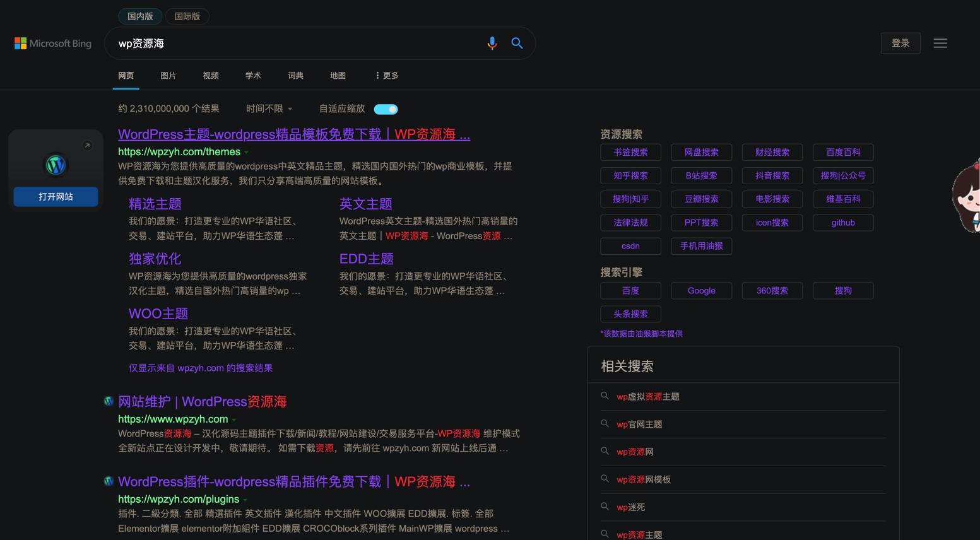Screen dimensions: 980x540
Task: Open the WordPress主题 result title link
Action: 294,134
